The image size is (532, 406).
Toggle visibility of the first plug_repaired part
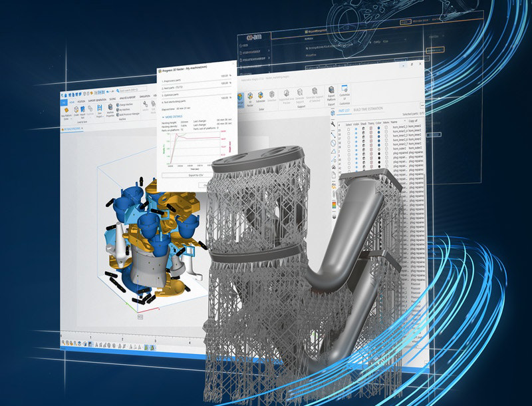tap(356, 152)
